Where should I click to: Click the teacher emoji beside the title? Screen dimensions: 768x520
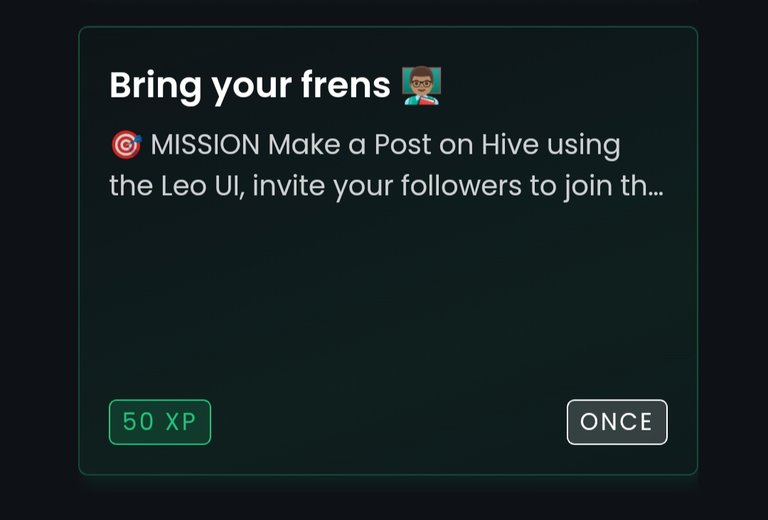click(x=422, y=86)
